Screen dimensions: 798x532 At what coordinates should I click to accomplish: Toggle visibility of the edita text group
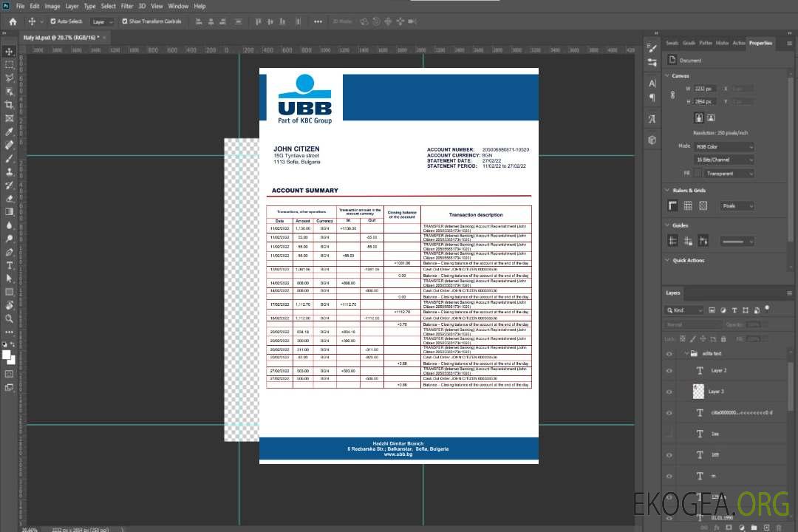click(669, 353)
